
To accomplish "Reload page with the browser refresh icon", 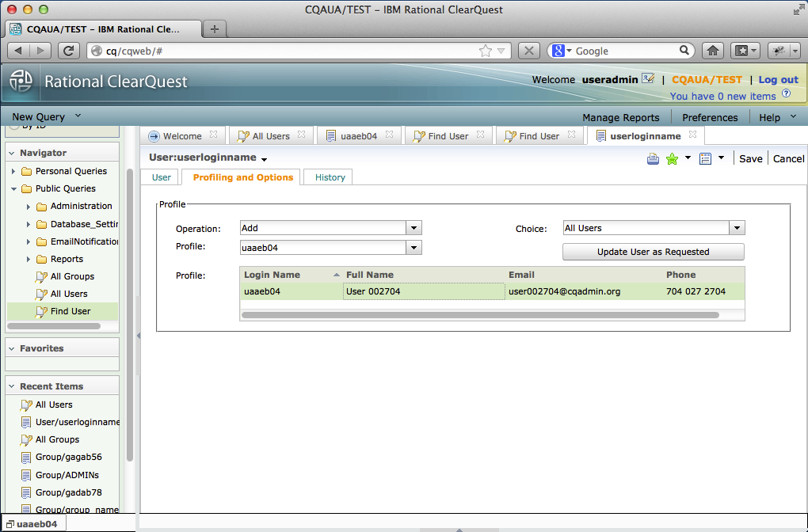I will [69, 51].
